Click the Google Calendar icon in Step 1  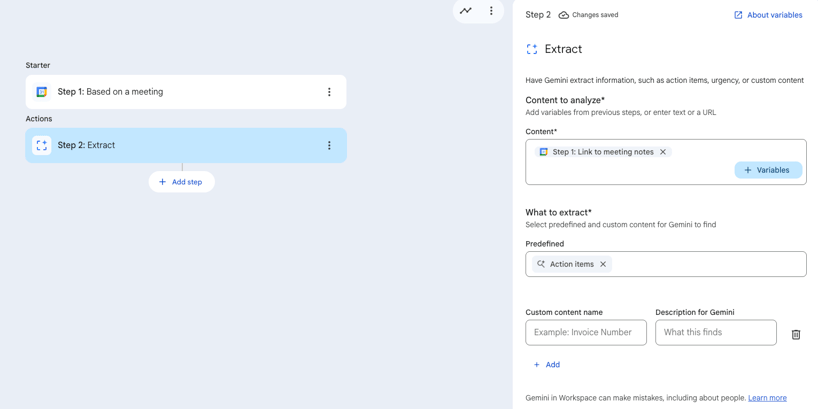click(42, 92)
